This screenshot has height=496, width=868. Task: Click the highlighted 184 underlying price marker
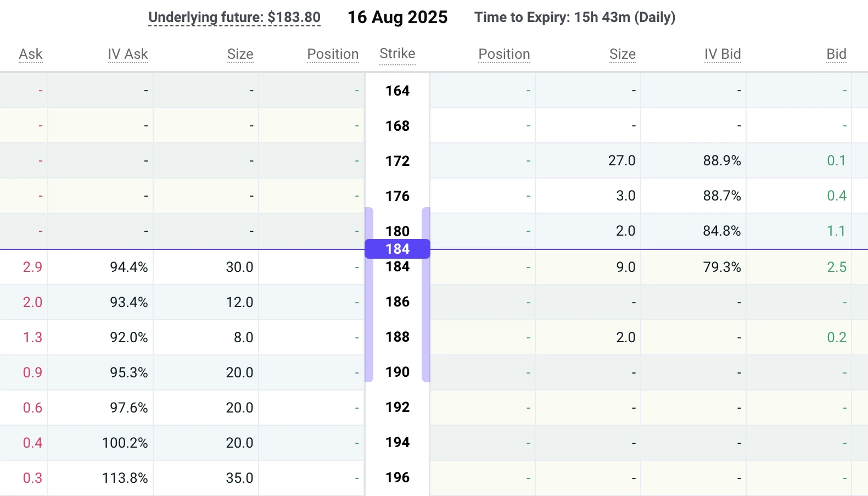[x=397, y=249]
